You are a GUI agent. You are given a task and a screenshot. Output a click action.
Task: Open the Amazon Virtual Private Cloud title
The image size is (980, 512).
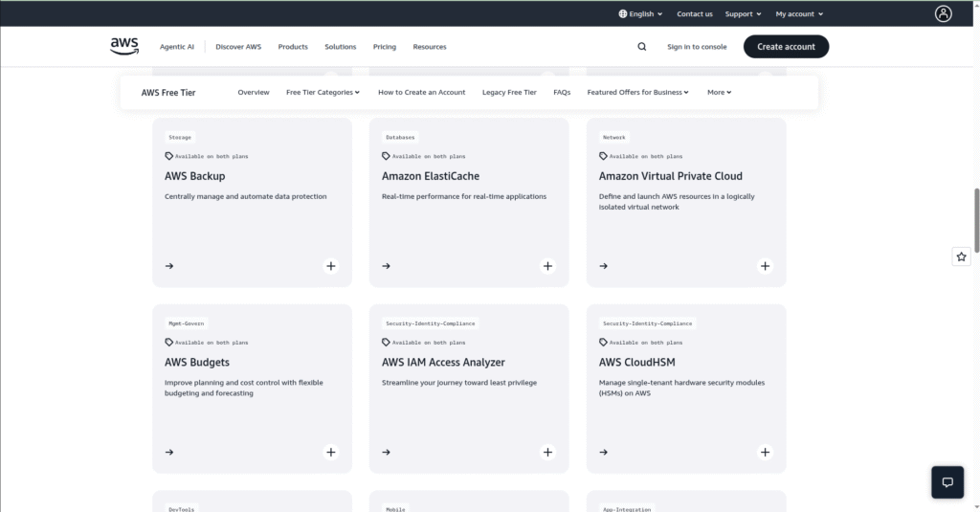pyautogui.click(x=671, y=176)
